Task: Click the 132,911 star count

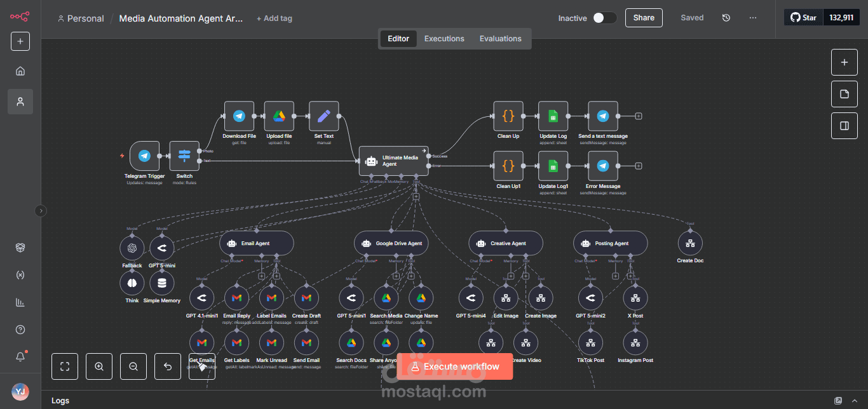Action: 841,18
